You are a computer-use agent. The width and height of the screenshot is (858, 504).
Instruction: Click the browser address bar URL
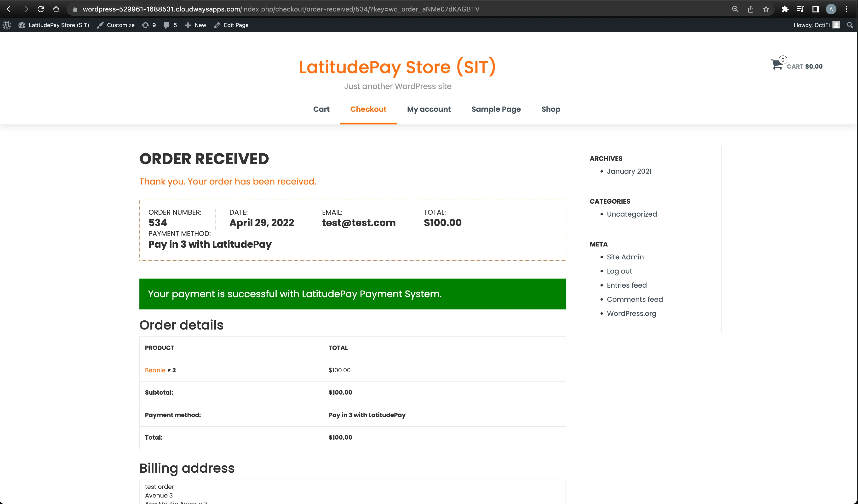click(281, 9)
